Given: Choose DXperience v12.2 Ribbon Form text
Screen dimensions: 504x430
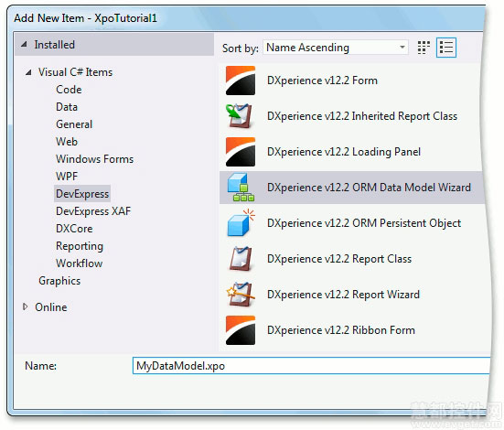Looking at the screenshot, I should (x=341, y=330).
